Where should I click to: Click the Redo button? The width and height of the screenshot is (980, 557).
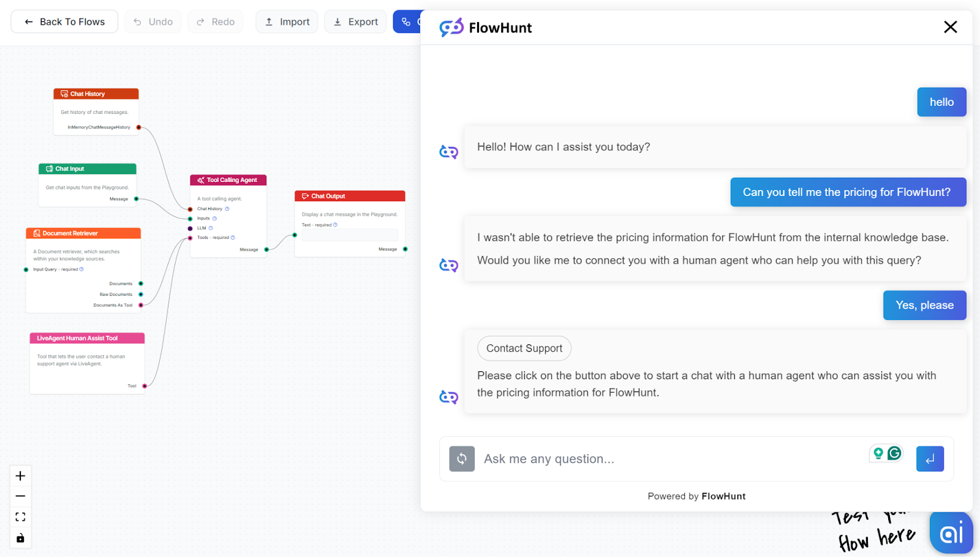pyautogui.click(x=216, y=21)
